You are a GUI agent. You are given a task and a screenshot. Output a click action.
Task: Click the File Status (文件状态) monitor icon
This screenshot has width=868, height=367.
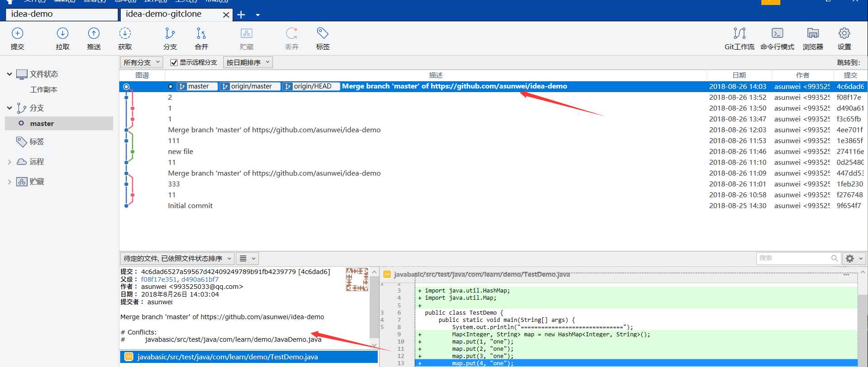point(22,74)
